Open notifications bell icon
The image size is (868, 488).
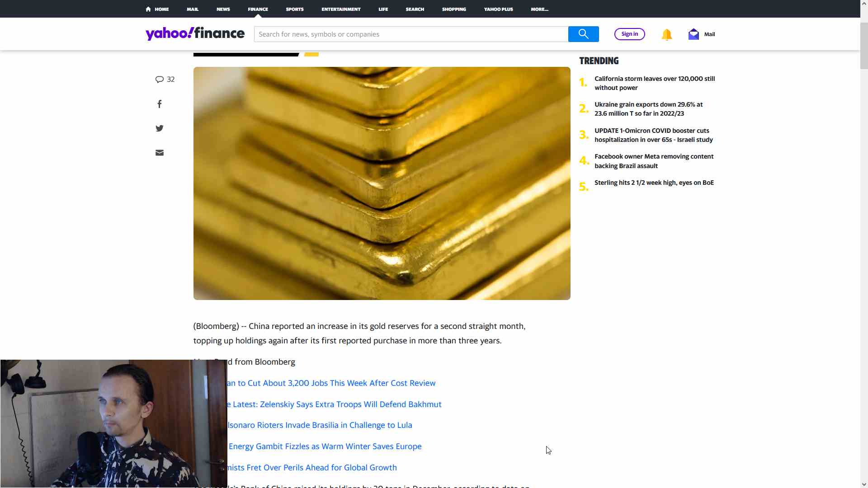pyautogui.click(x=666, y=35)
